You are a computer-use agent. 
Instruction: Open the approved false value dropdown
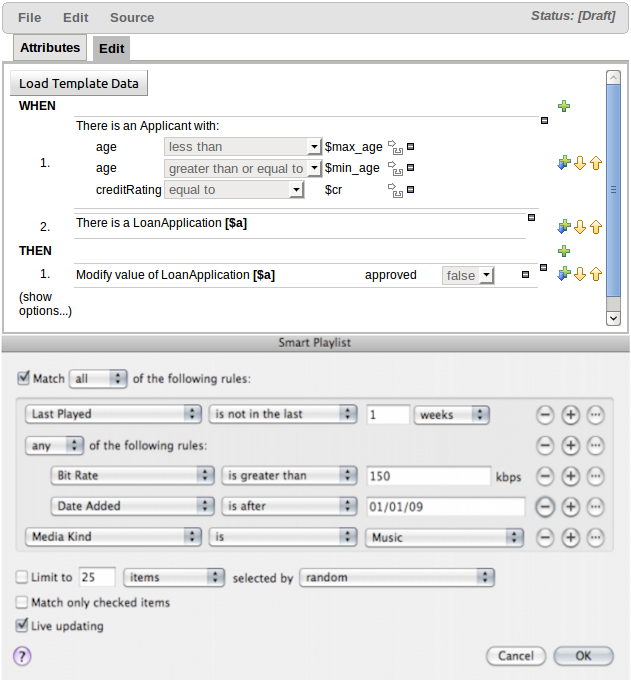[469, 275]
